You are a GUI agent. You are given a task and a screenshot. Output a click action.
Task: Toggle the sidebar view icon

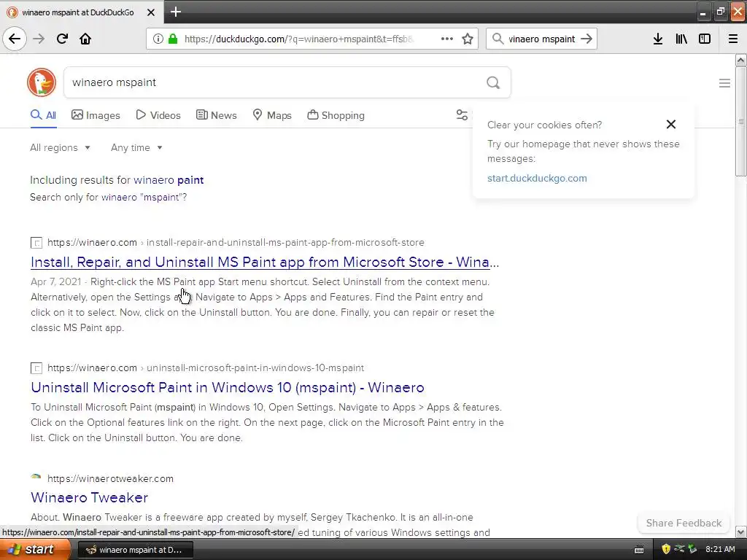pos(705,39)
